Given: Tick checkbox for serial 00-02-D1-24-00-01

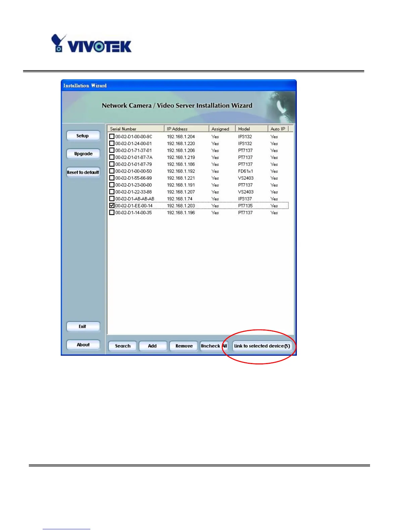Looking at the screenshot, I should 112,143.
